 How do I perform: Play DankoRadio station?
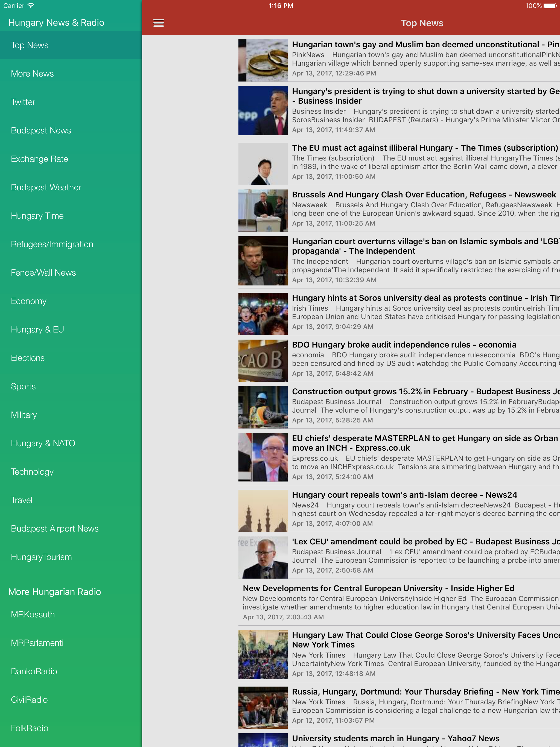pos(71,671)
